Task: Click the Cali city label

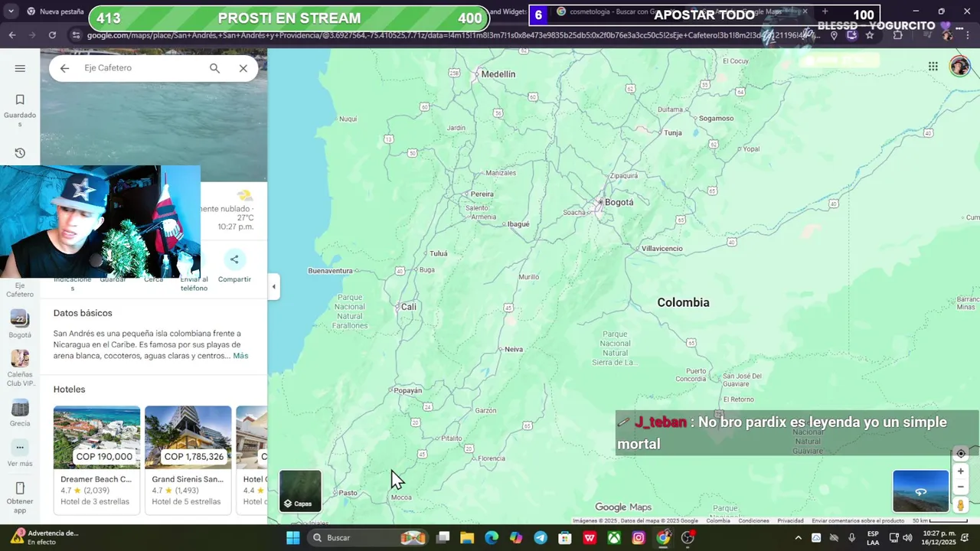Action: [409, 307]
